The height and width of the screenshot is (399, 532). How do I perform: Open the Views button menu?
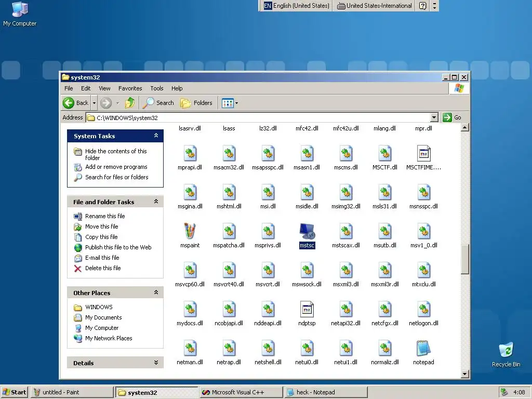click(230, 103)
